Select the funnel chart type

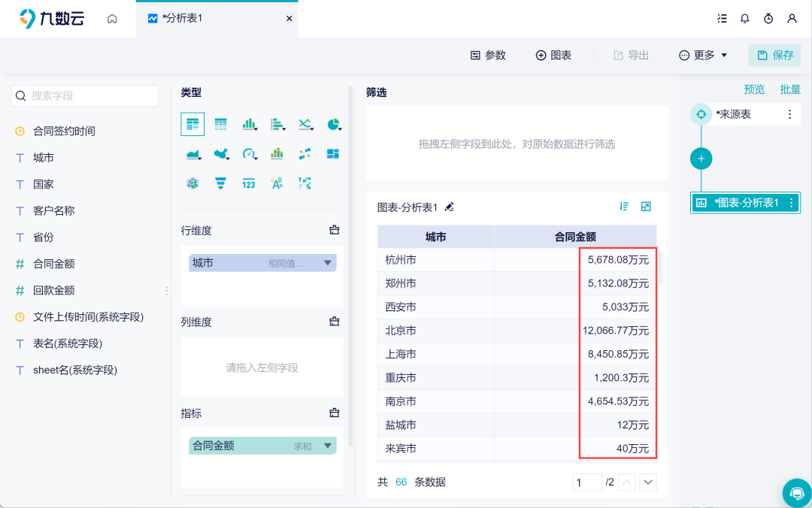pyautogui.click(x=220, y=183)
